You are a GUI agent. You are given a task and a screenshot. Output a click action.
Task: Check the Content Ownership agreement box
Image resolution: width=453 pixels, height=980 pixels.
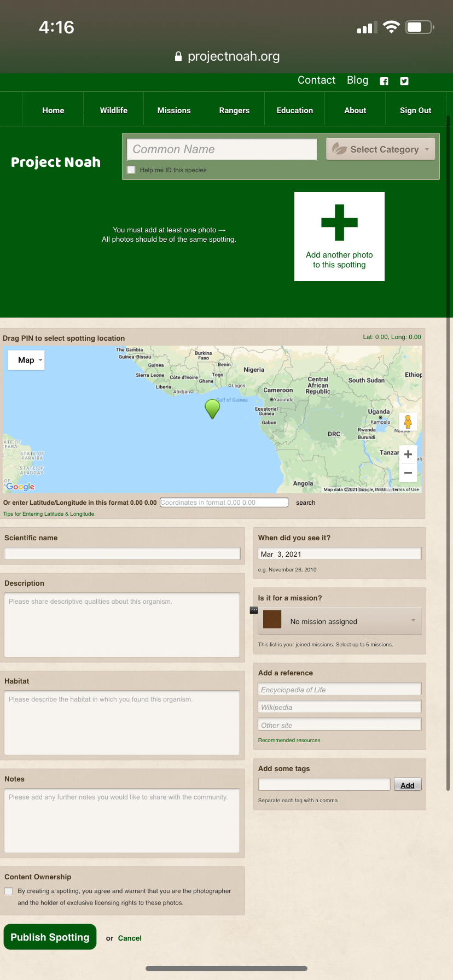tap(8, 891)
